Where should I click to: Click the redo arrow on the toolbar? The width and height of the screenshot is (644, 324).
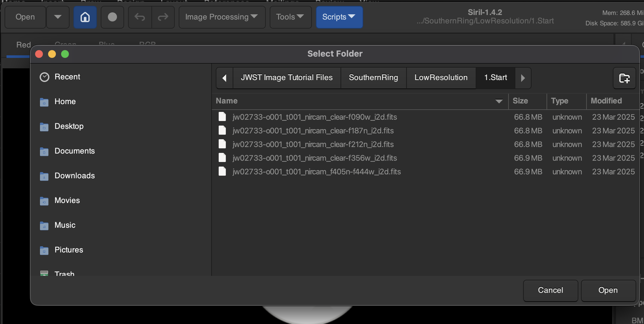pos(163,17)
